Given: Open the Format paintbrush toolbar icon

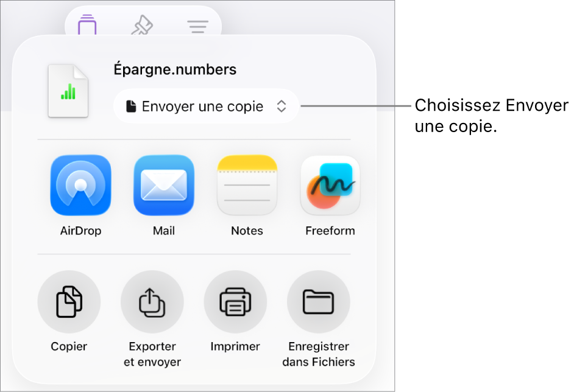Looking at the screenshot, I should [x=143, y=25].
